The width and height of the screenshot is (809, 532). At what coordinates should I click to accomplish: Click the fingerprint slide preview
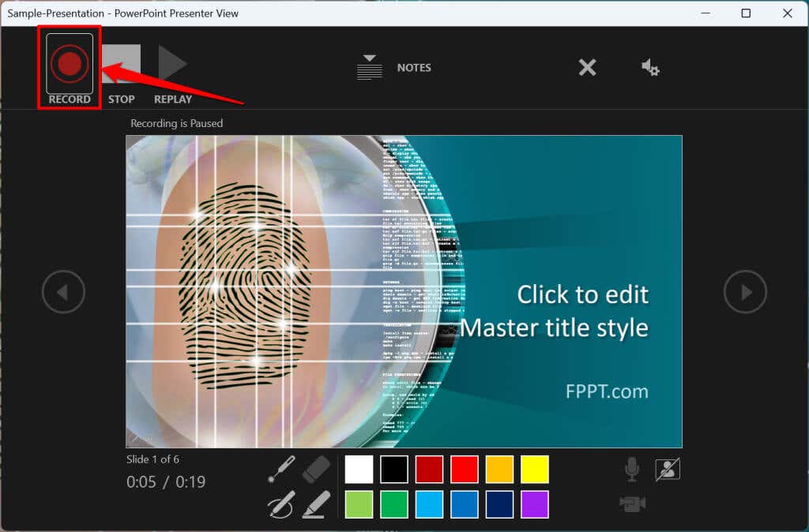pos(404,291)
